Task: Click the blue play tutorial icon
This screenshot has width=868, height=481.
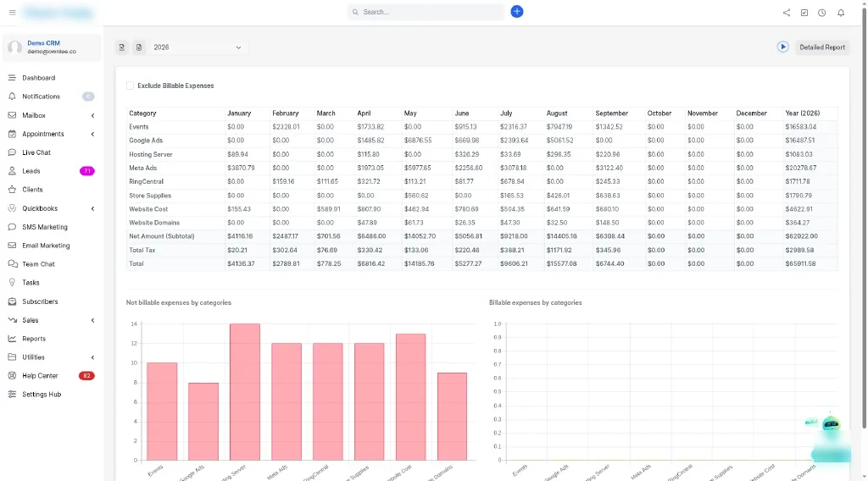Action: tap(782, 47)
